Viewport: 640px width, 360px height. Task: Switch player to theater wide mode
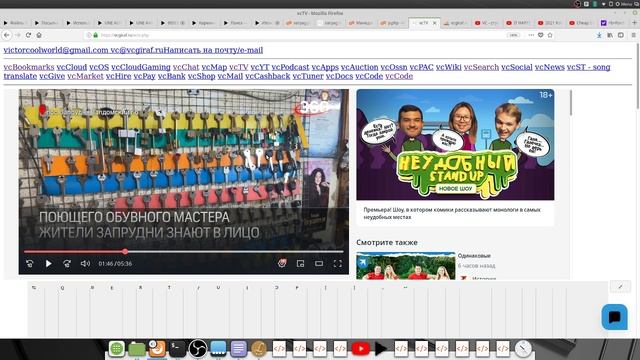(x=319, y=264)
